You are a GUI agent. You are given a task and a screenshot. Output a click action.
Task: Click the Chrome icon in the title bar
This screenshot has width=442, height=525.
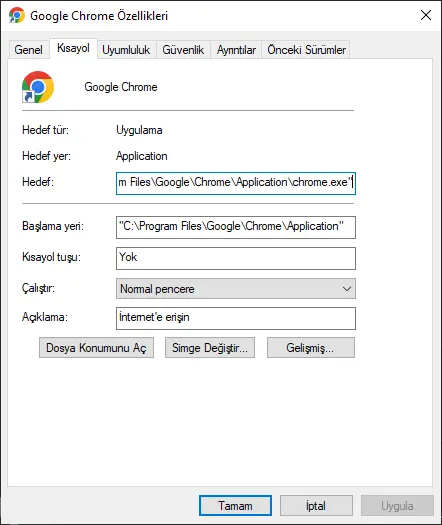click(17, 15)
